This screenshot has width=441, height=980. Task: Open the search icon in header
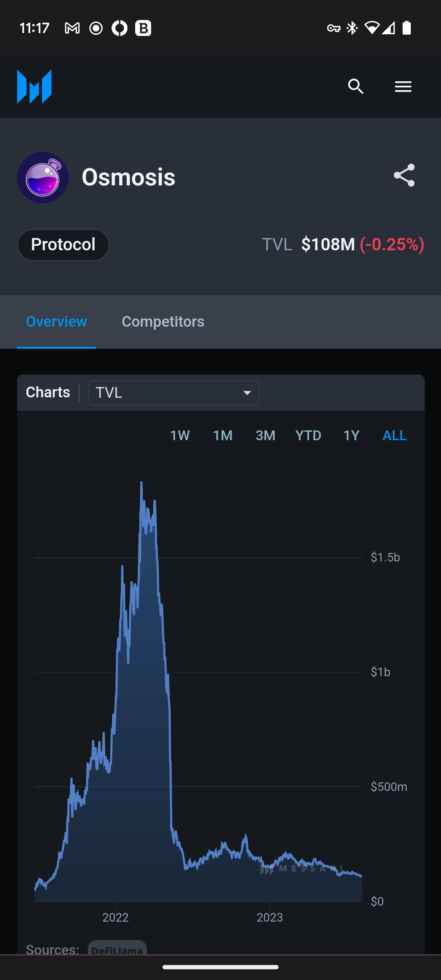click(356, 87)
